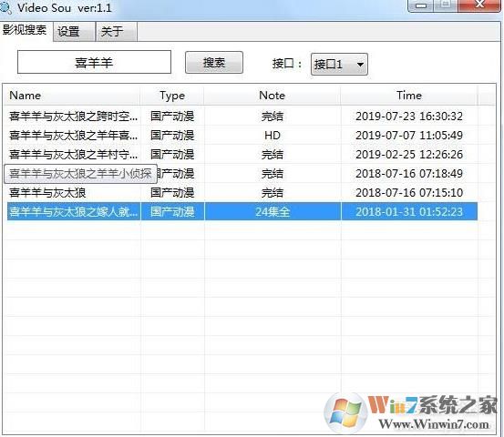Open the 设置 tab

[74, 32]
